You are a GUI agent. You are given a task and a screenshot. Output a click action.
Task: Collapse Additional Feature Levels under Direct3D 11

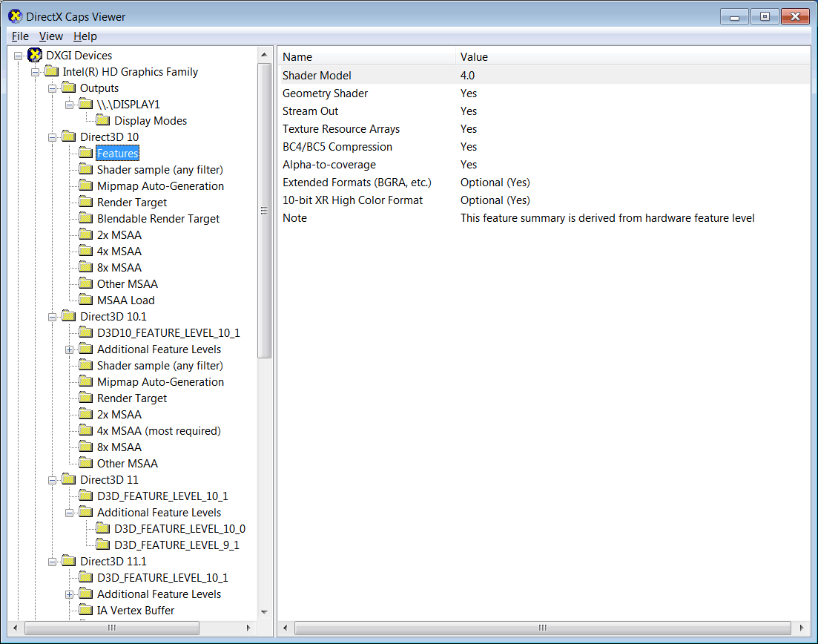tap(69, 513)
